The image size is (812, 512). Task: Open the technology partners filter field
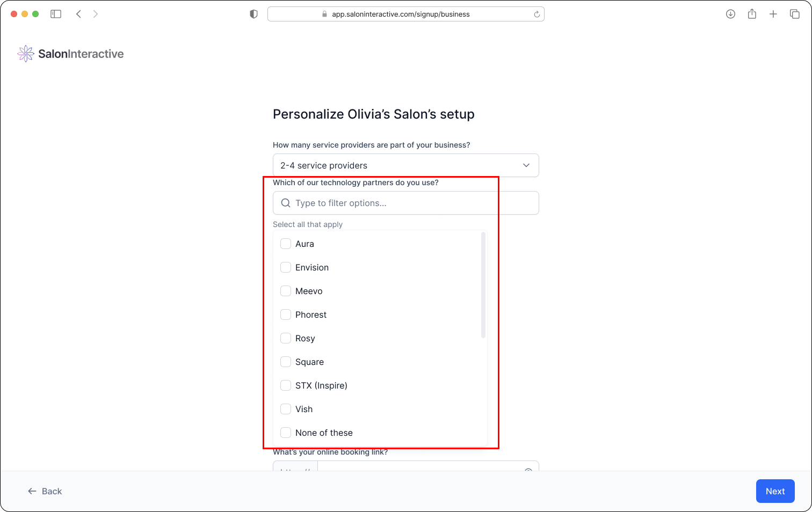pos(405,203)
